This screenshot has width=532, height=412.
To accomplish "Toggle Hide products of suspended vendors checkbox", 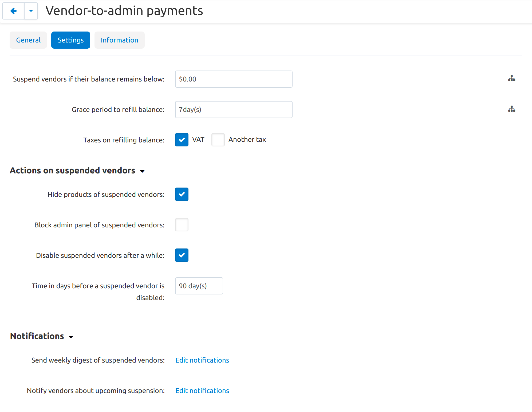I will tap(182, 194).
